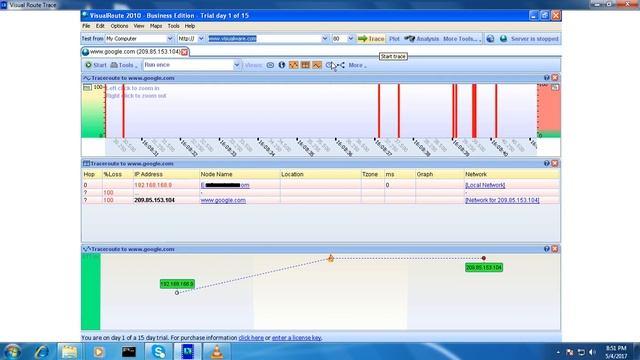This screenshot has height=360, width=640.
Task: Open Skype from the taskbar
Action: click(158, 351)
